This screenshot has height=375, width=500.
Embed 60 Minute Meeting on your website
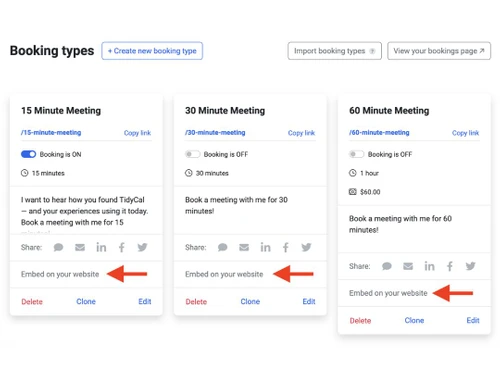coord(388,293)
